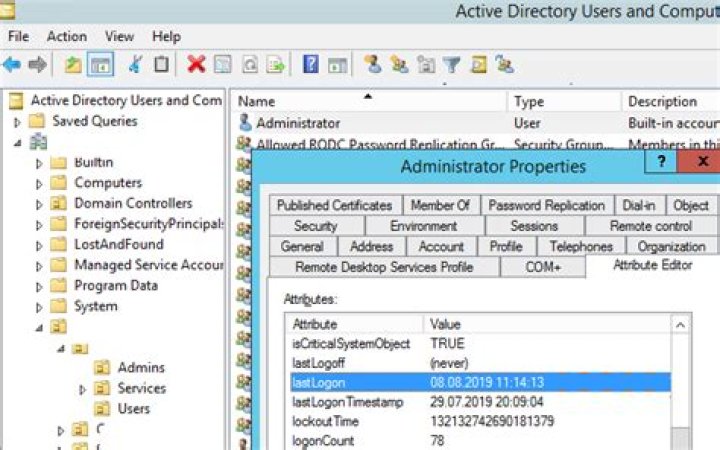Select the logonCount attribute row
This screenshot has width=720, height=450.
pos(480,440)
